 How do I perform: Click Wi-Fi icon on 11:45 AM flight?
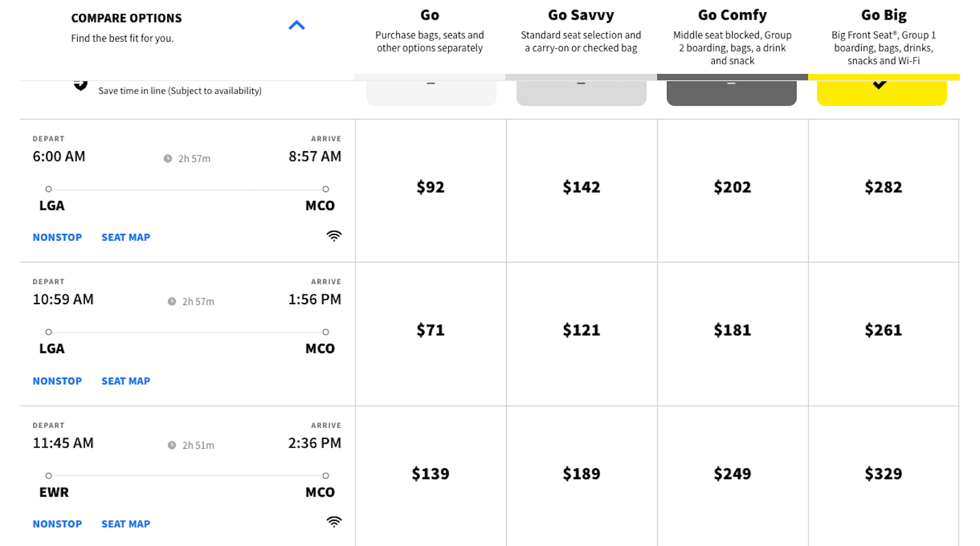(334, 522)
